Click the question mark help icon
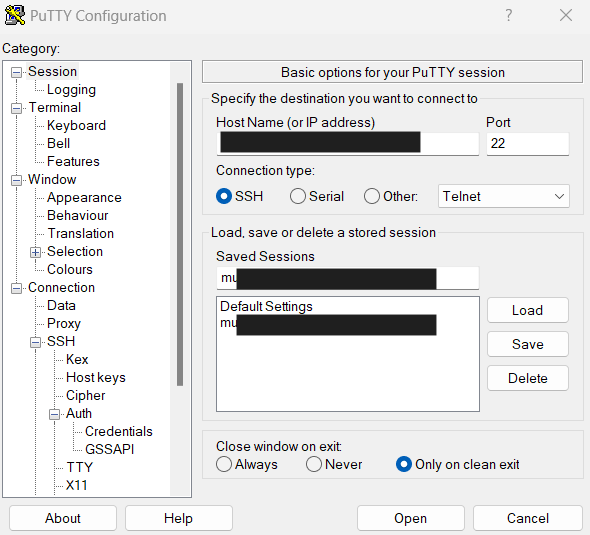The image size is (590, 535). pyautogui.click(x=508, y=15)
